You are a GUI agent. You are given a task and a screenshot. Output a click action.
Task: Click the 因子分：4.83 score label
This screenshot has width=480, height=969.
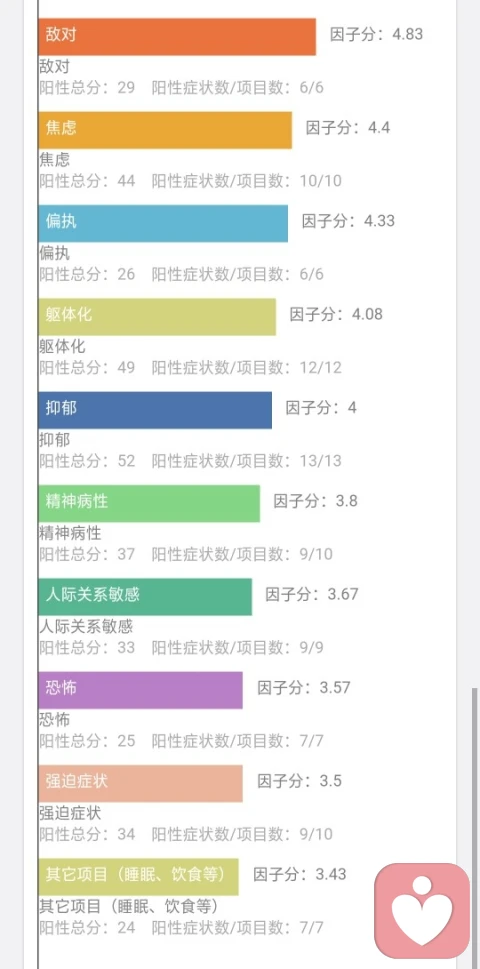[376, 34]
